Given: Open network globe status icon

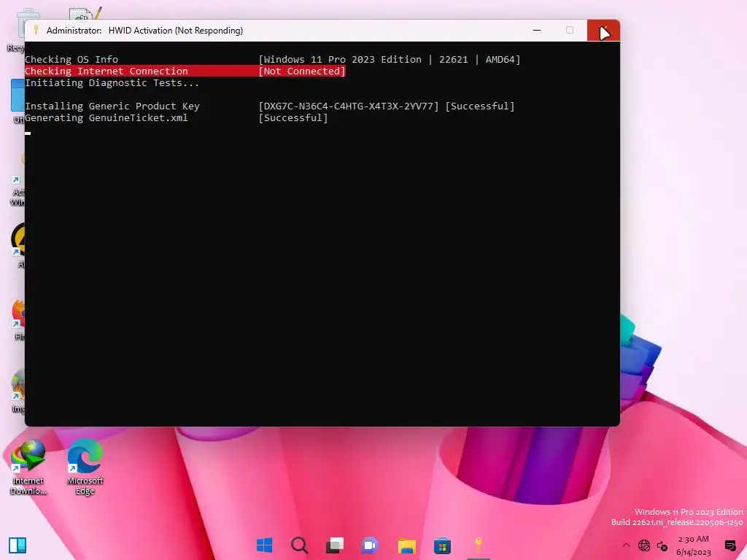Looking at the screenshot, I should point(644,545).
